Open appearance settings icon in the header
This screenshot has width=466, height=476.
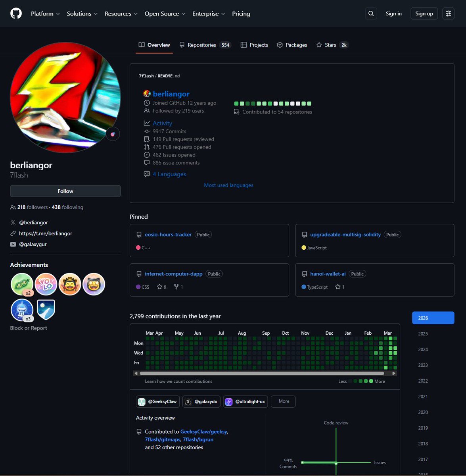448,13
